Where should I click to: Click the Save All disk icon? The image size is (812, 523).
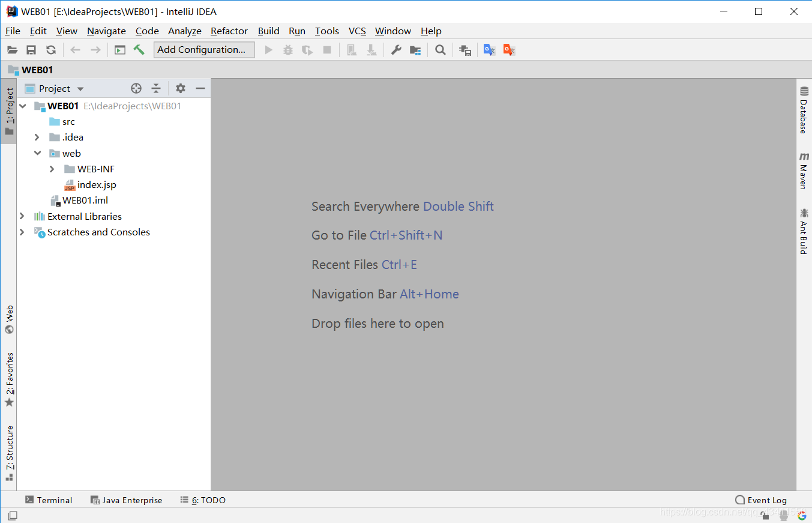point(31,50)
